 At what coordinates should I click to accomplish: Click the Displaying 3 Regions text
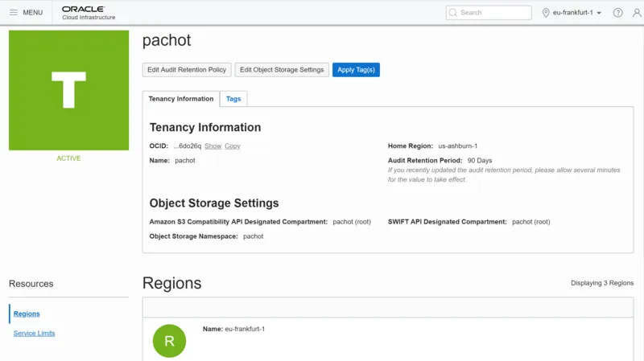point(602,283)
